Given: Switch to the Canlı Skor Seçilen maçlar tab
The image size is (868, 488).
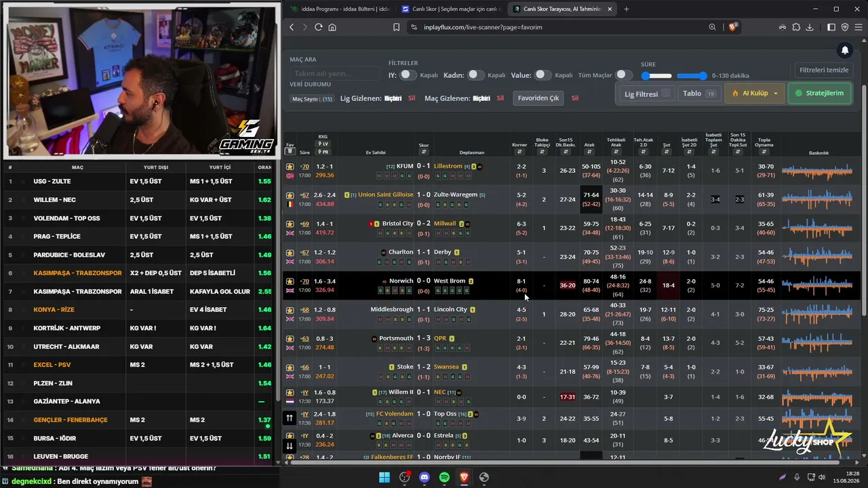Looking at the screenshot, I should pos(451,9).
